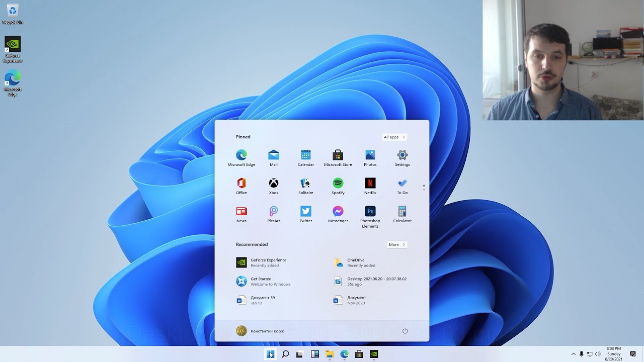Launch the PicsArt app

(x=274, y=214)
